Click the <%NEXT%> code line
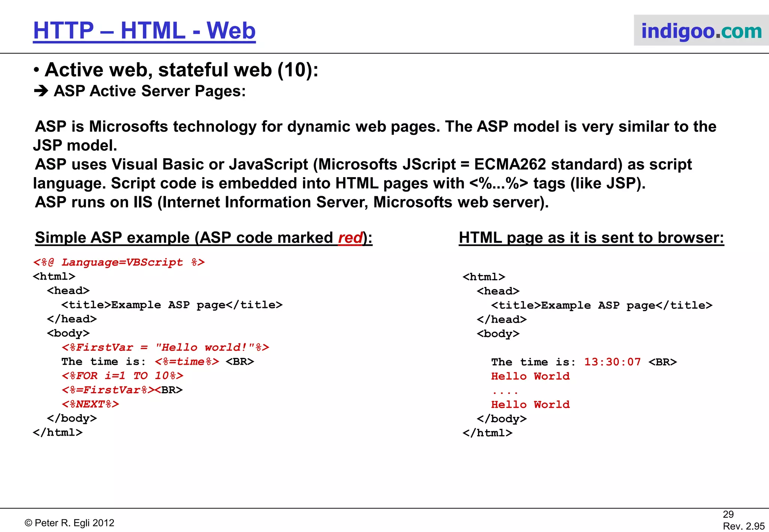This screenshot has width=769, height=532. click(90, 404)
